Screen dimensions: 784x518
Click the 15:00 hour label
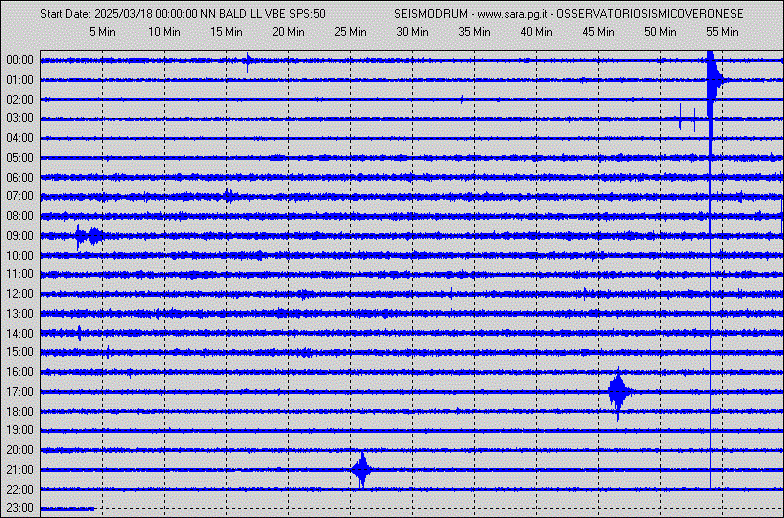click(20, 352)
